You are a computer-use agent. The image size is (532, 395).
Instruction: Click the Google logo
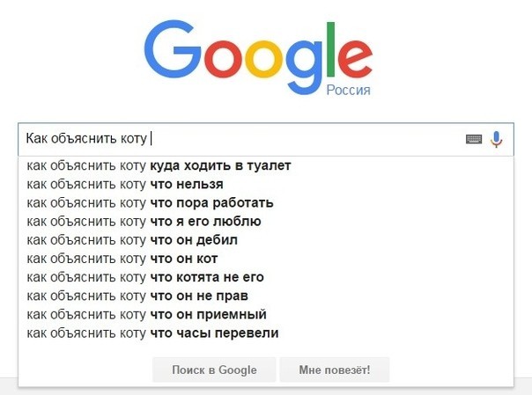tap(259, 57)
